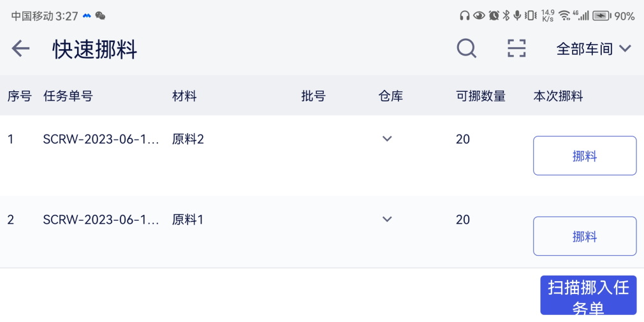
Task: Expand warehouse dropdown for 原料1 row
Action: [387, 219]
